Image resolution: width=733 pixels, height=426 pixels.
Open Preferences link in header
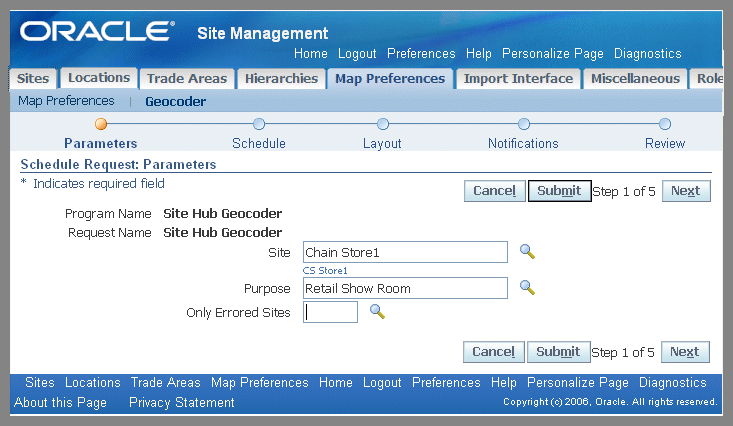pyautogui.click(x=421, y=53)
